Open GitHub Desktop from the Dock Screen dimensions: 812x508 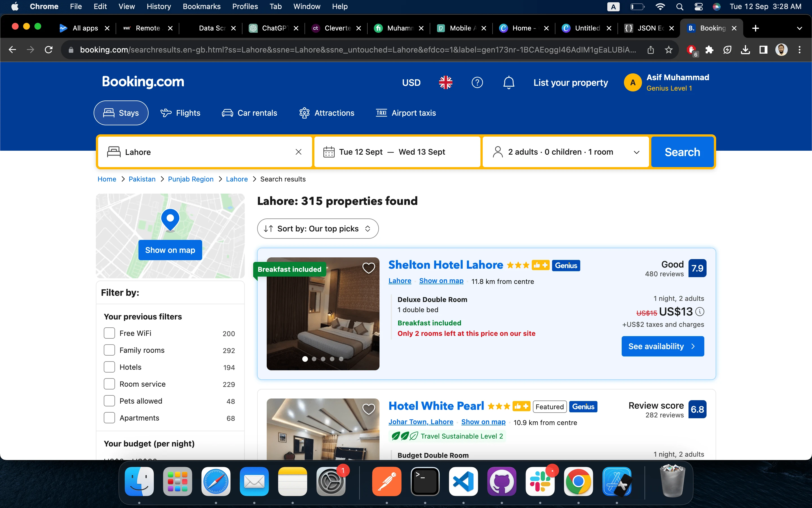coord(502,481)
